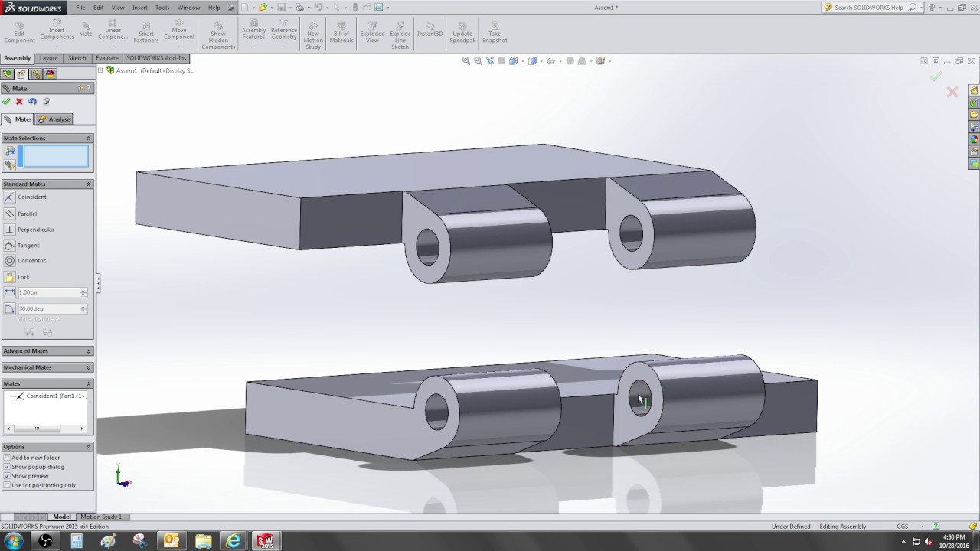The image size is (980, 551).
Task: Expand the Assem1 flyout tree node
Action: click(100, 70)
